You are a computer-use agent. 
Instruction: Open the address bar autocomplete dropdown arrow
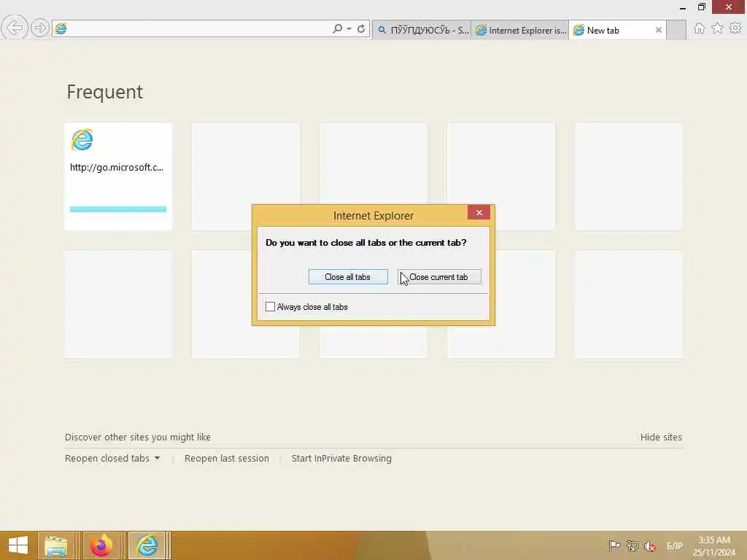(x=349, y=29)
